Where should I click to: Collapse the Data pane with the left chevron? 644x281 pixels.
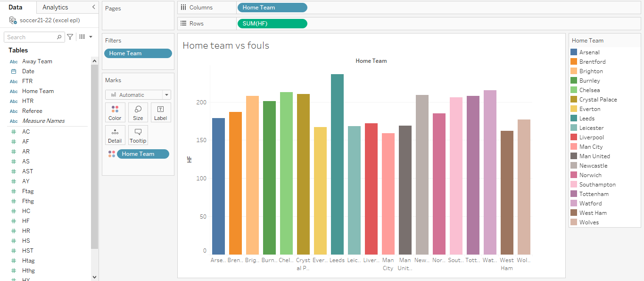92,7
